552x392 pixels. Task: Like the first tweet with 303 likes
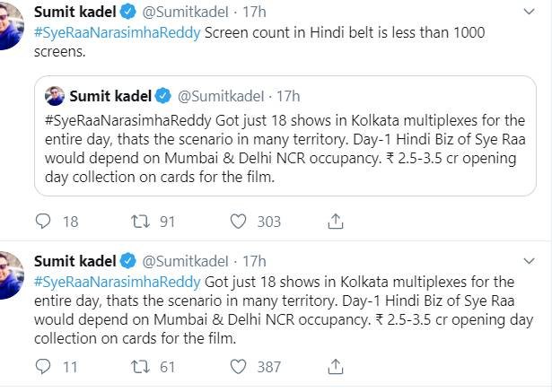tap(238, 221)
